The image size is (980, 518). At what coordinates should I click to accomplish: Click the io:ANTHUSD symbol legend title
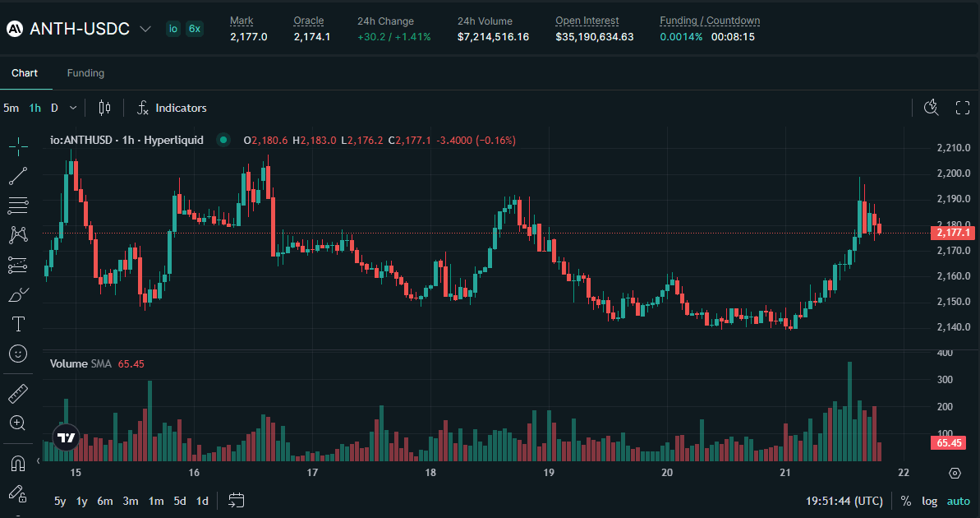point(127,140)
